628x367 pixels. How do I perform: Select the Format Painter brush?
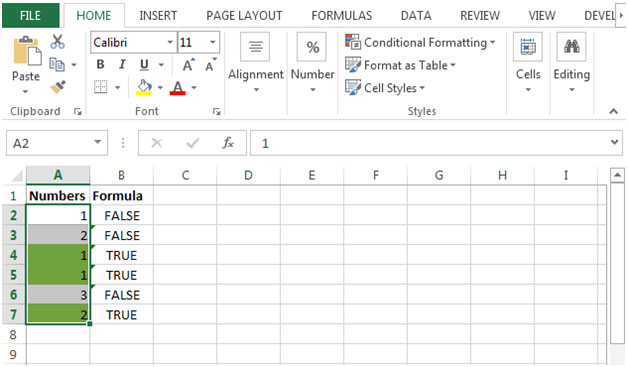pos(58,87)
